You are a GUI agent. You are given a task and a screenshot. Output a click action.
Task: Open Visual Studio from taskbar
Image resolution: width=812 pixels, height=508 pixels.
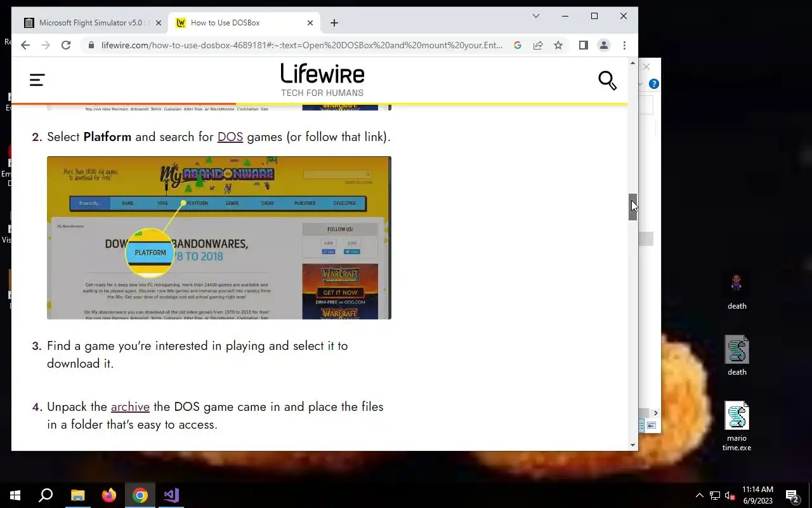click(x=171, y=495)
